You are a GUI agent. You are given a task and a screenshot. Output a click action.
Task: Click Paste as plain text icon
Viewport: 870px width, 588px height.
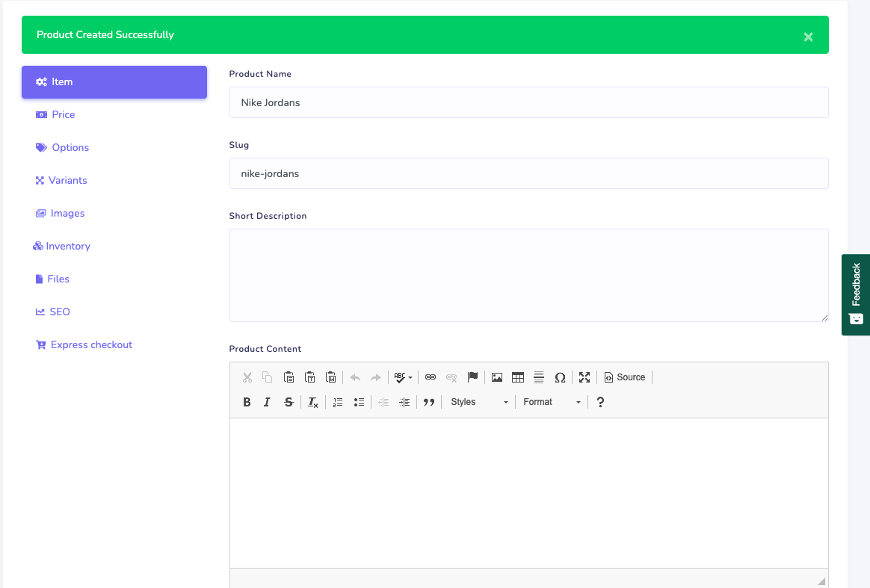[x=309, y=377]
